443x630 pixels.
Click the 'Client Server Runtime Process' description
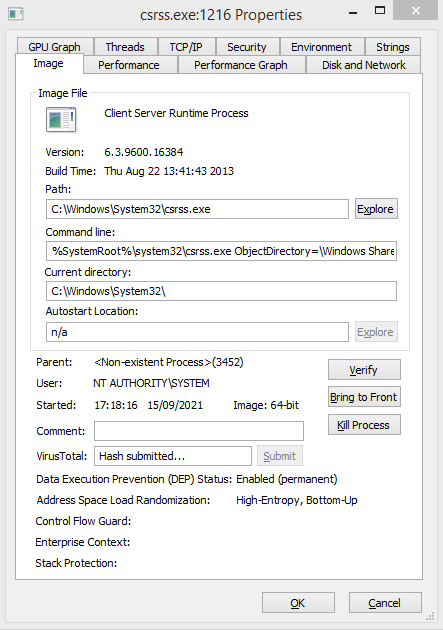[x=176, y=113]
